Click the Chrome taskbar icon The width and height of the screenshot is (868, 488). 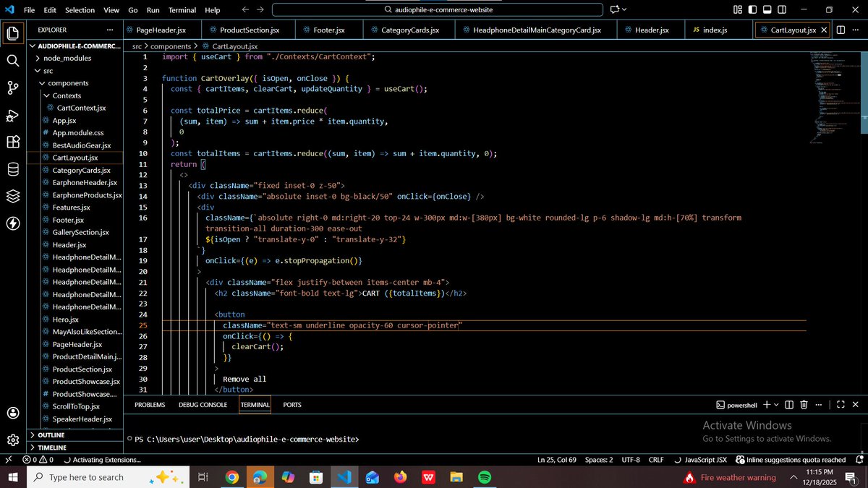231,477
